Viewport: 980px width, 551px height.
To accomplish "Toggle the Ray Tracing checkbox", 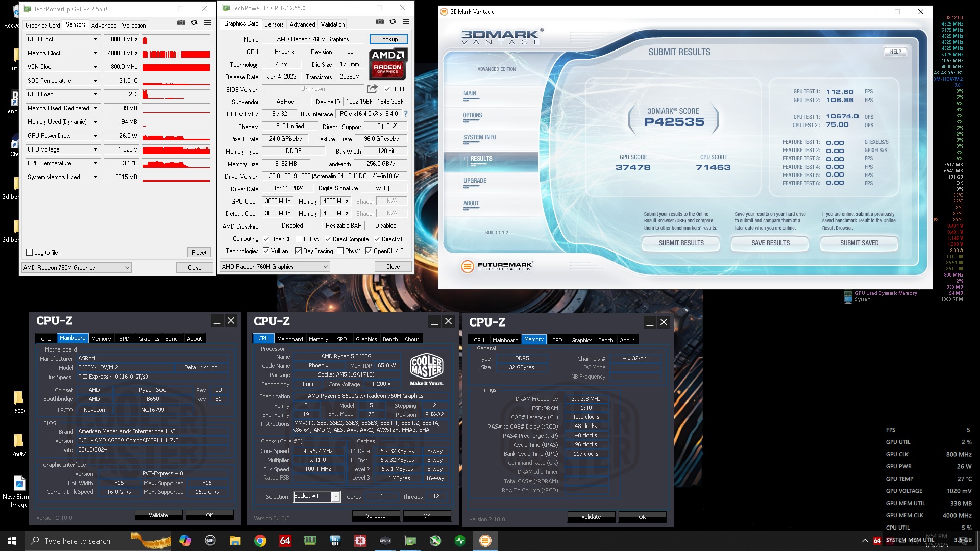I will 298,251.
